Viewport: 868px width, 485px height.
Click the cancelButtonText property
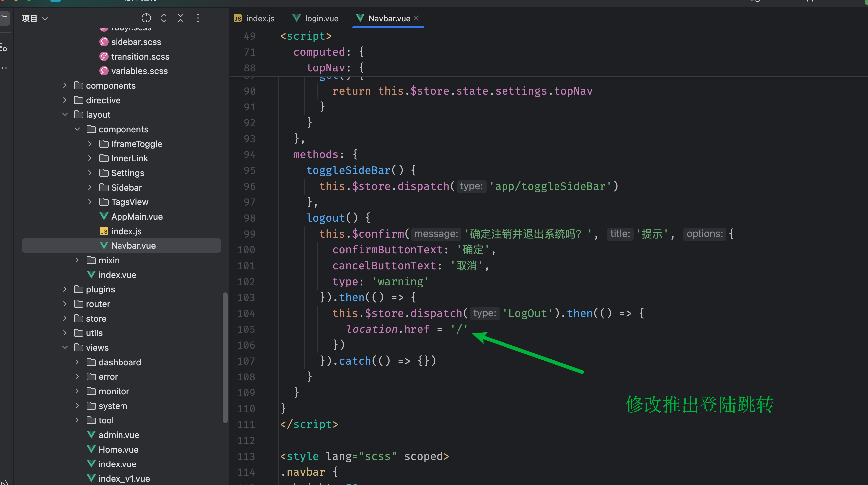point(384,266)
